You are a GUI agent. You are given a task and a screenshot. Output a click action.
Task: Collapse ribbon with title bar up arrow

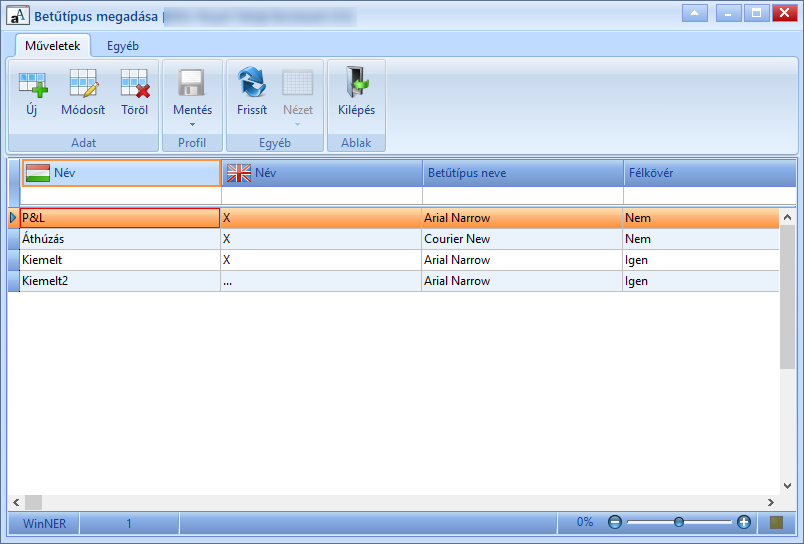coord(695,13)
